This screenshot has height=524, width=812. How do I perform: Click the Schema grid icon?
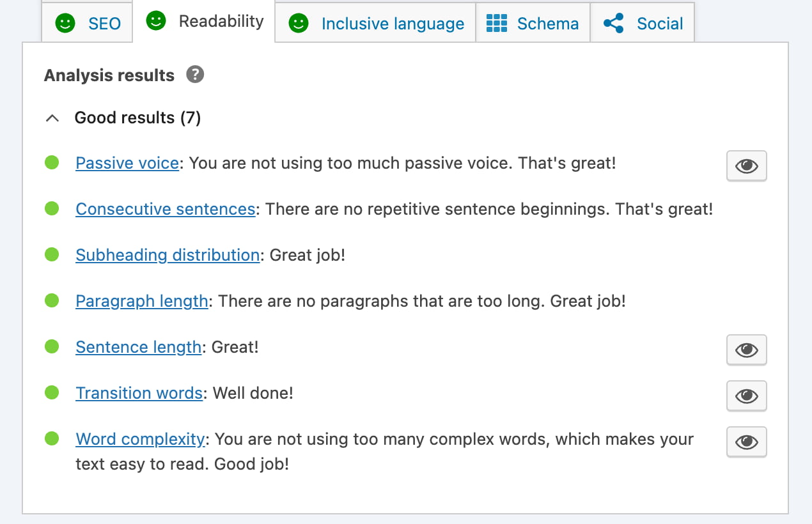point(496,24)
